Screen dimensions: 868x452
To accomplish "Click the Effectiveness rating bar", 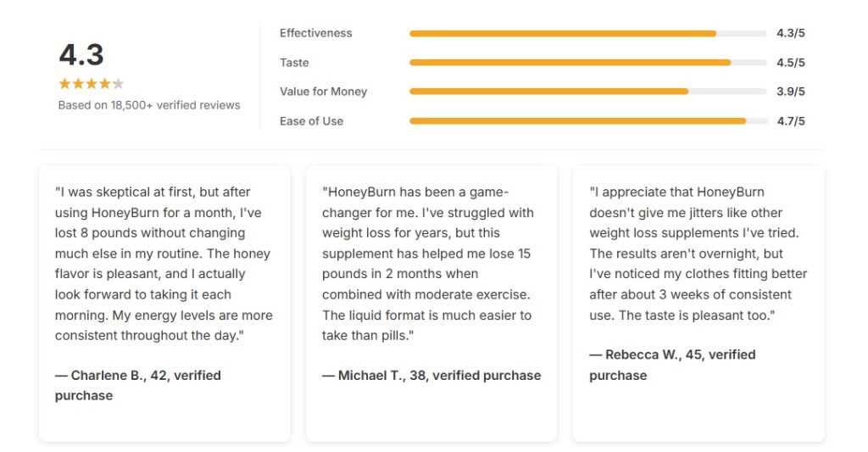I will (x=588, y=34).
